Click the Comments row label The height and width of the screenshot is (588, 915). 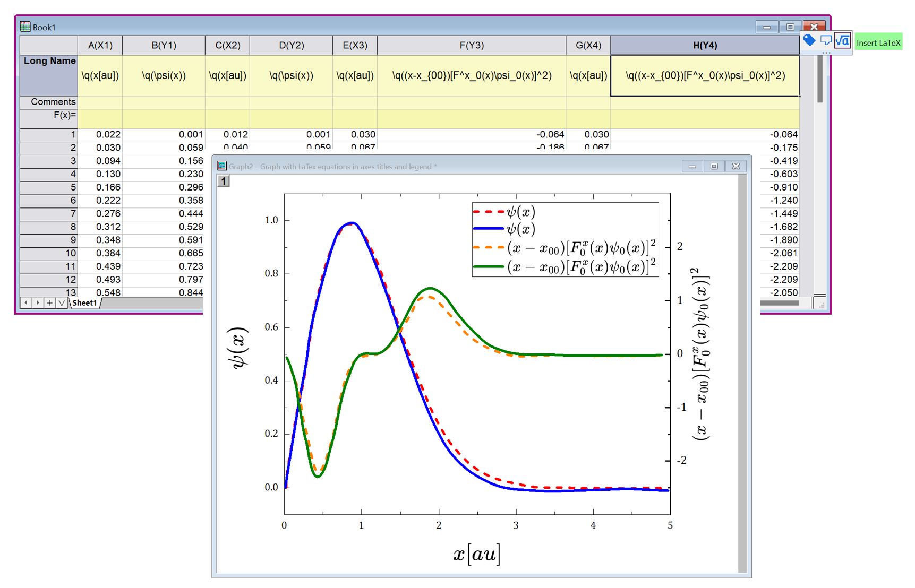(49, 102)
